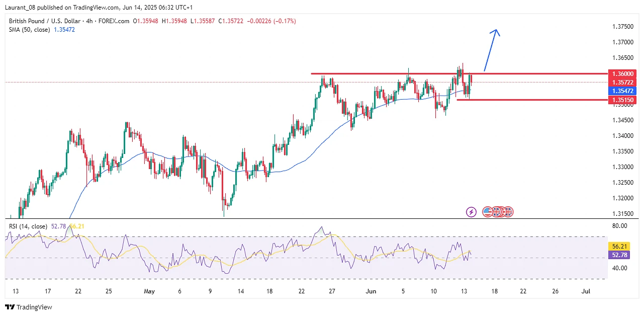
Task: Click the blue 1.35472 SMA price tag
Action: [x=622, y=91]
